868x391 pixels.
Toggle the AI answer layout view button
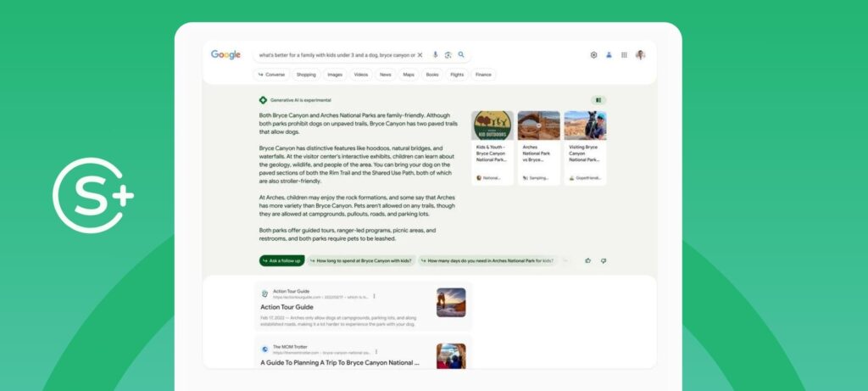tap(598, 100)
